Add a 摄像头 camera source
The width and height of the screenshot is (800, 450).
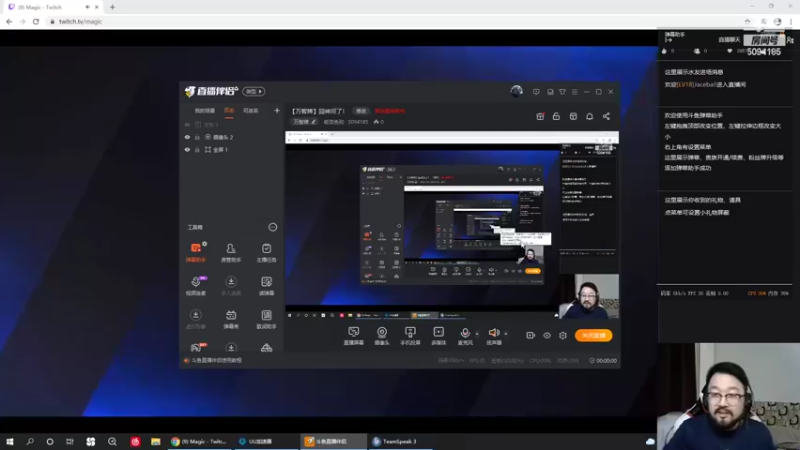point(382,336)
